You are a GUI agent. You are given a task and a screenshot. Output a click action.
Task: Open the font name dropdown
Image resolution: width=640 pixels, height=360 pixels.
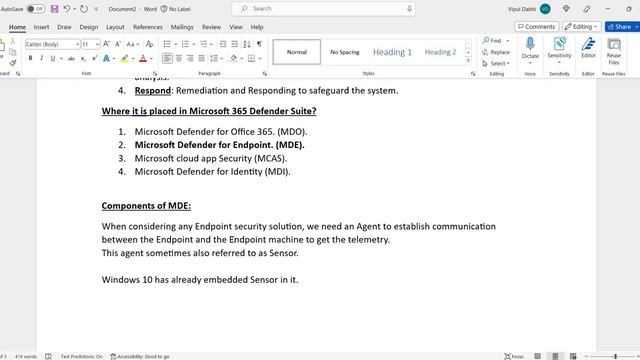pyautogui.click(x=78, y=44)
